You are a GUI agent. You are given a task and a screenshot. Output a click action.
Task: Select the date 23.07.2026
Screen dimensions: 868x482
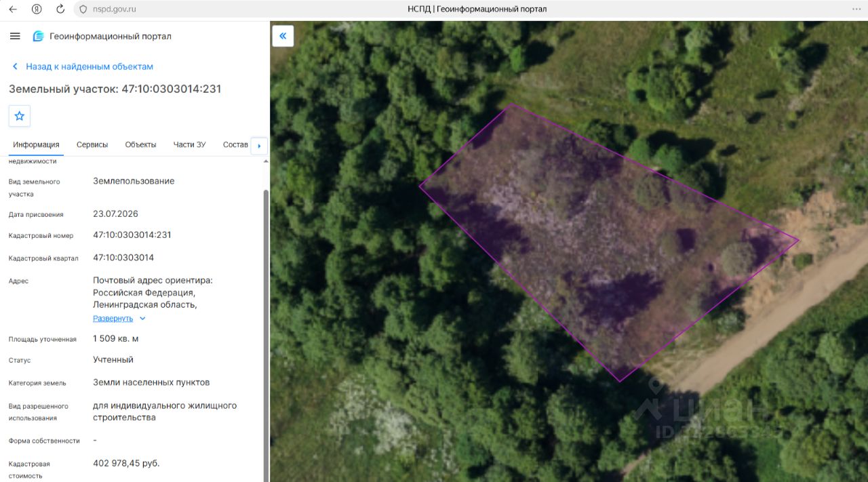[x=115, y=214]
